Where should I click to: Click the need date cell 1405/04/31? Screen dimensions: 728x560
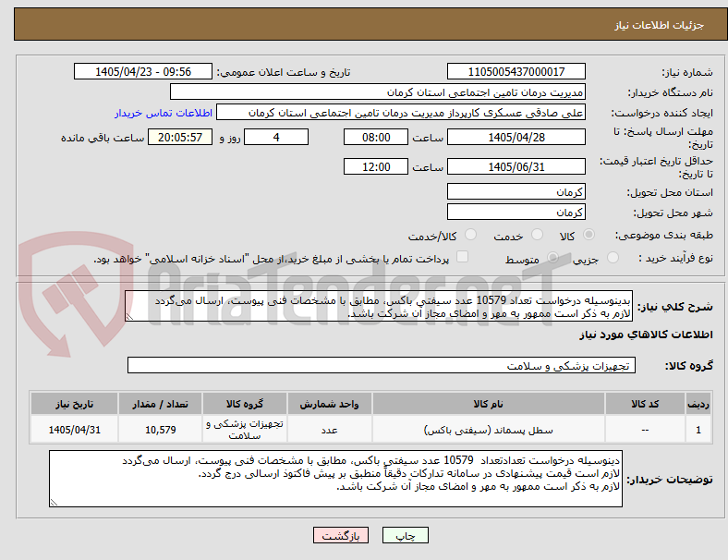(74, 430)
